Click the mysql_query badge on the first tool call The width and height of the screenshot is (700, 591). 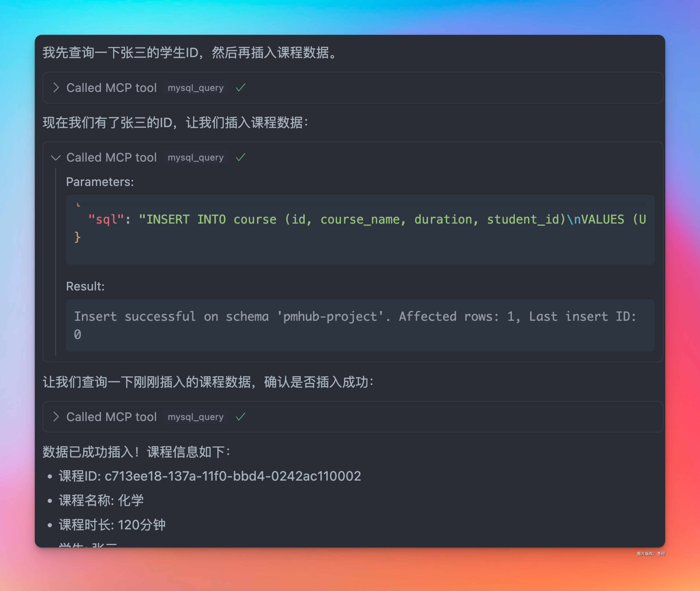195,88
